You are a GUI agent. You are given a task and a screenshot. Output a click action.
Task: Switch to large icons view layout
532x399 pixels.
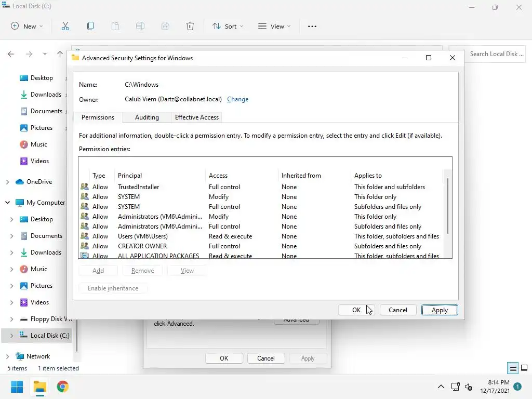click(x=524, y=368)
